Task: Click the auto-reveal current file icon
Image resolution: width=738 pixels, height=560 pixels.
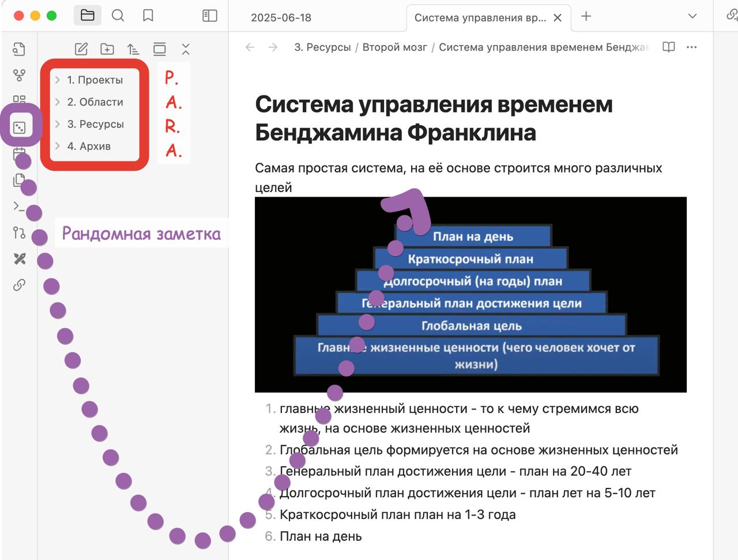Action: 160,49
